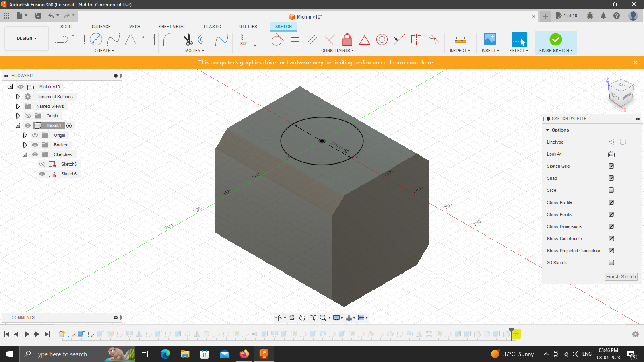Select the Circle sketch tool
The image size is (644, 362).
click(95, 39)
